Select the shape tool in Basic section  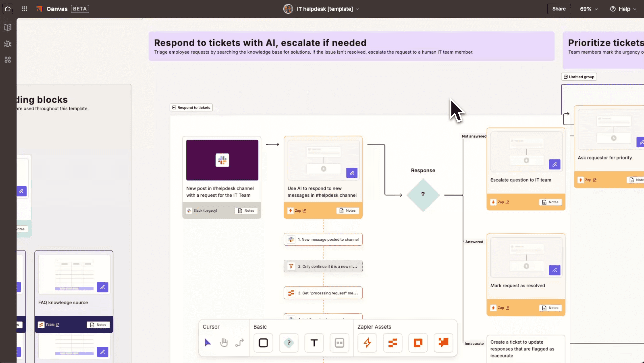[x=263, y=343]
